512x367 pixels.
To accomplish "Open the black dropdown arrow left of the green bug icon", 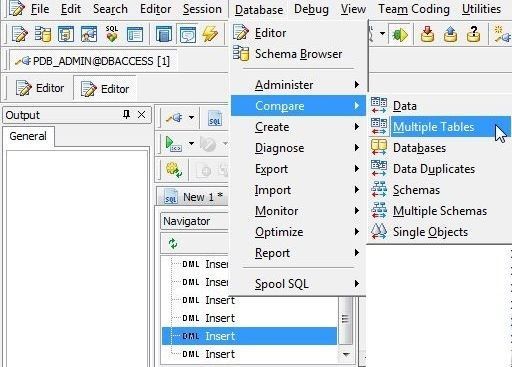I will coord(382,33).
